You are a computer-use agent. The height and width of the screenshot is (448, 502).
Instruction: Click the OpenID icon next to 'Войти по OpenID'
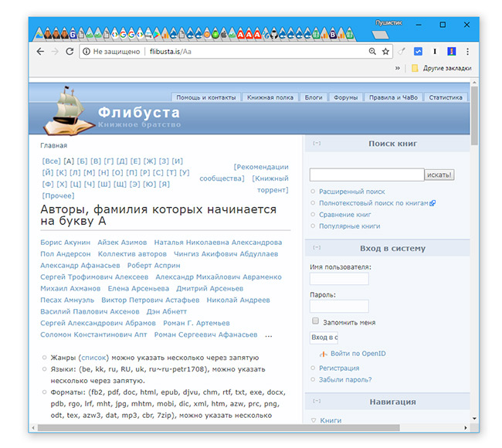pyautogui.click(x=324, y=354)
